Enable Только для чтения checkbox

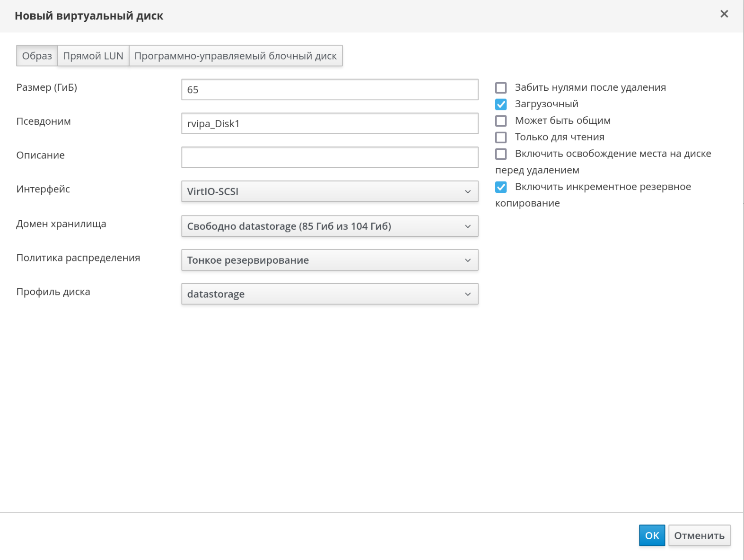tap(501, 138)
